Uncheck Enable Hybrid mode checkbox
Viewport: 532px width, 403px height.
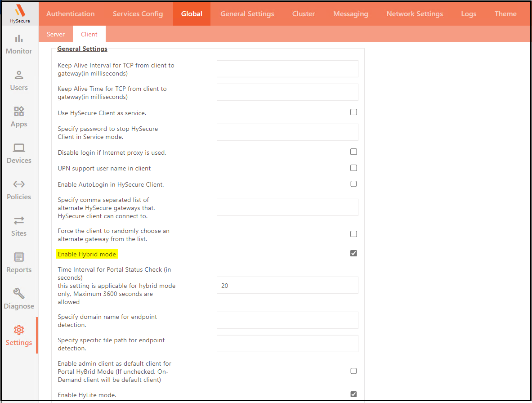353,253
